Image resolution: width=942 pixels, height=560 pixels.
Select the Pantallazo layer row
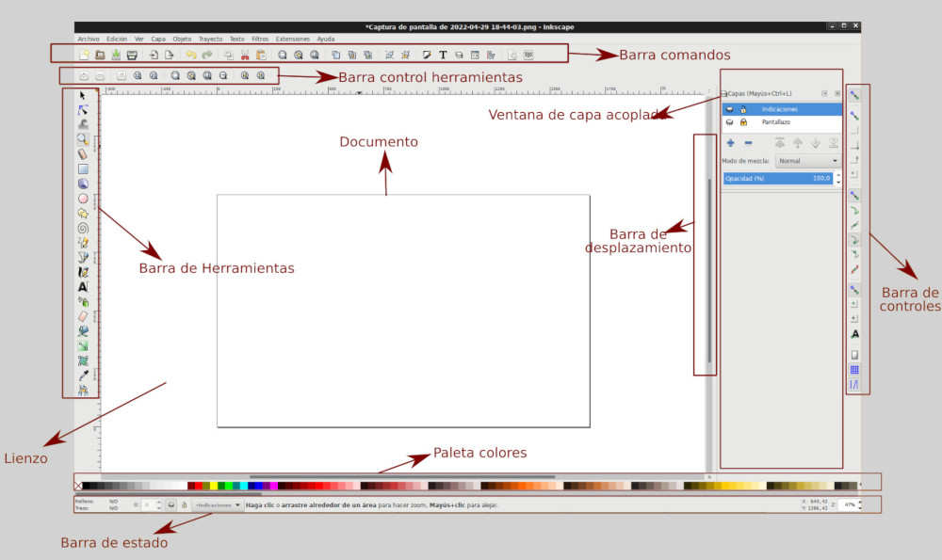tap(782, 121)
